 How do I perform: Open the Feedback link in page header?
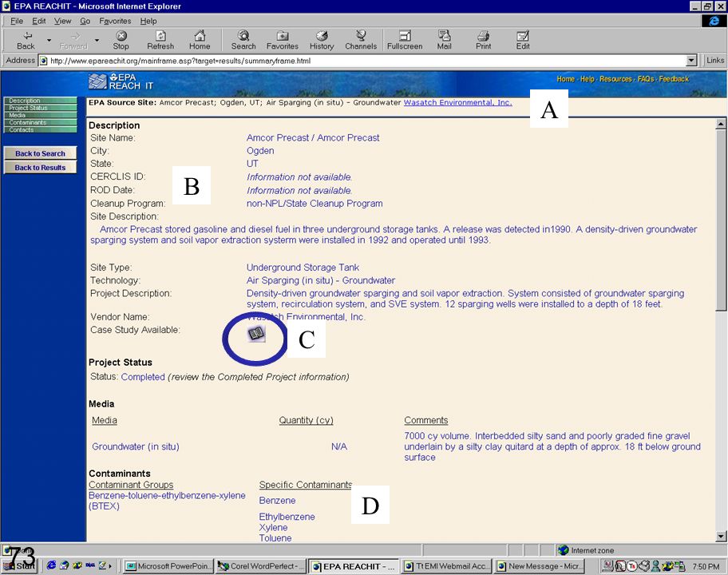[675, 79]
